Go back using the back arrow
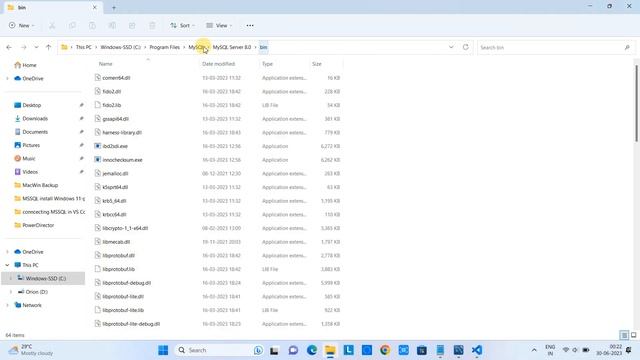Image resolution: width=640 pixels, height=360 pixels. click(x=9, y=47)
